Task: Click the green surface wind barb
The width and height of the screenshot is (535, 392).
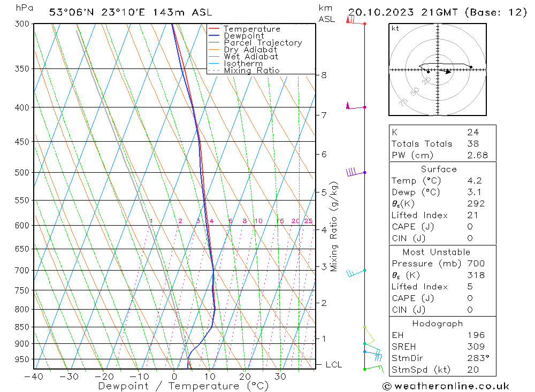Action: [x=373, y=368]
